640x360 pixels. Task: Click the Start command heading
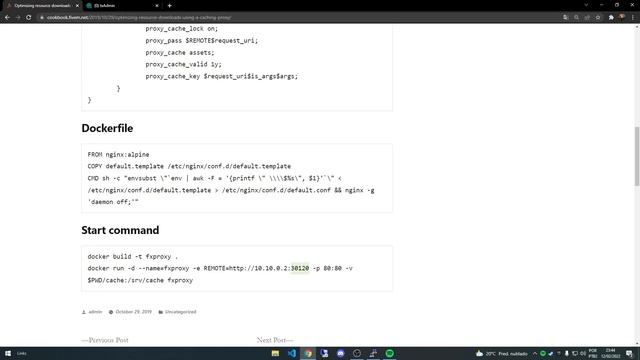tap(120, 230)
